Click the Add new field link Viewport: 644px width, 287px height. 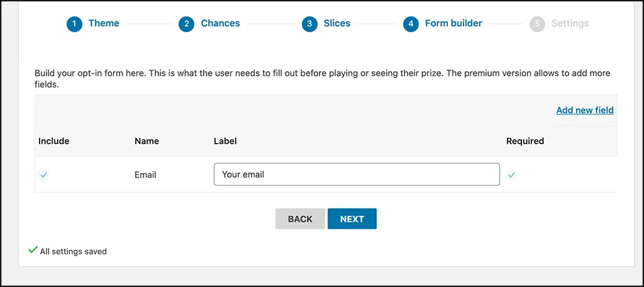click(585, 110)
